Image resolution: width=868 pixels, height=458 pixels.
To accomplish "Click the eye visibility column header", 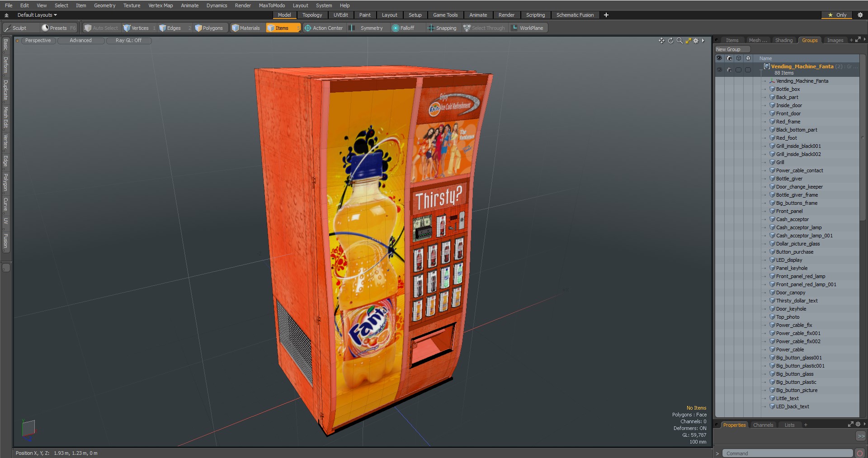I will click(x=719, y=58).
